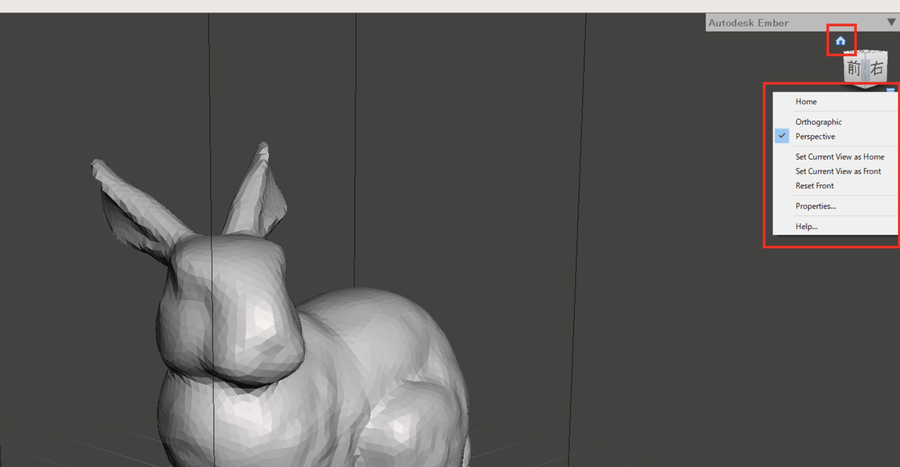Image resolution: width=900 pixels, height=467 pixels.
Task: Click the Autodesk Ember printer label
Action: click(x=748, y=23)
